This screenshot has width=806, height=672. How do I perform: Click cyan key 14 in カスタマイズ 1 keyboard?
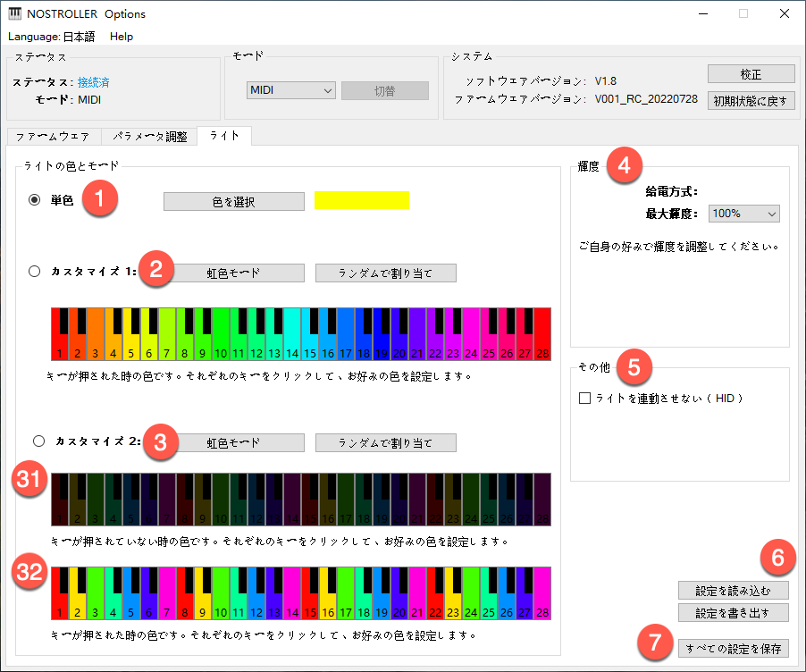(x=292, y=334)
